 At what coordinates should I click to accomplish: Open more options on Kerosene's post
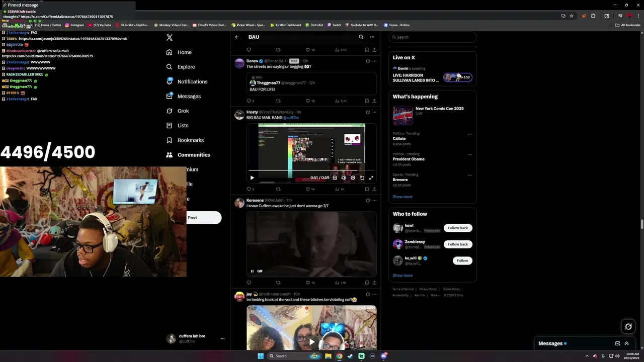[374, 201]
